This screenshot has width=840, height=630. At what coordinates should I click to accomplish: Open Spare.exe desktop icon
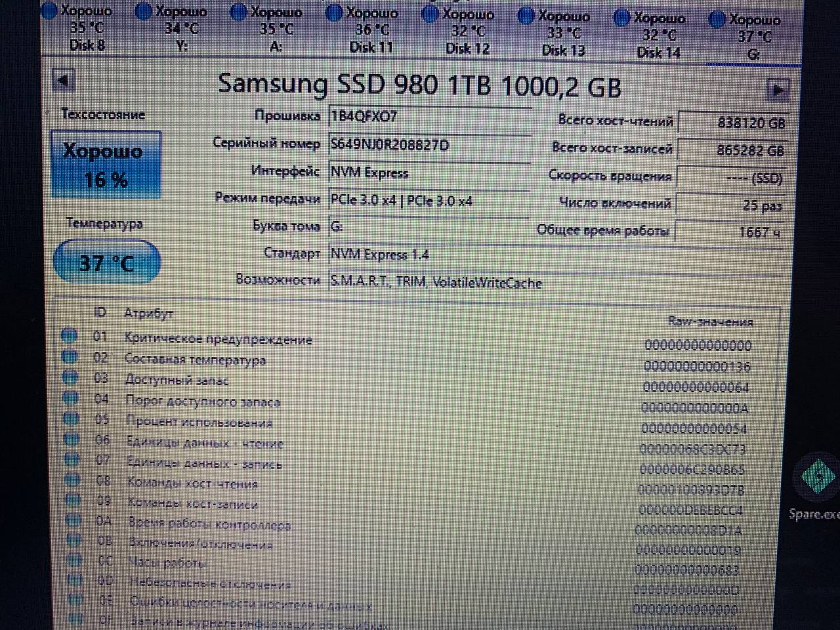coord(816,488)
